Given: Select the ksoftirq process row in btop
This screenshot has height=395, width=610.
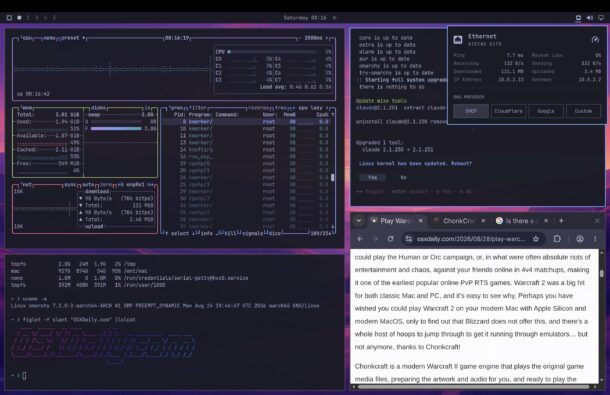Looking at the screenshot, I should coord(246,150).
